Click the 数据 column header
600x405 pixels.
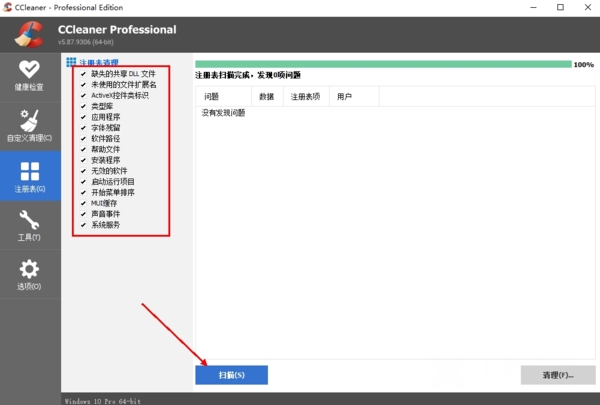pos(267,96)
